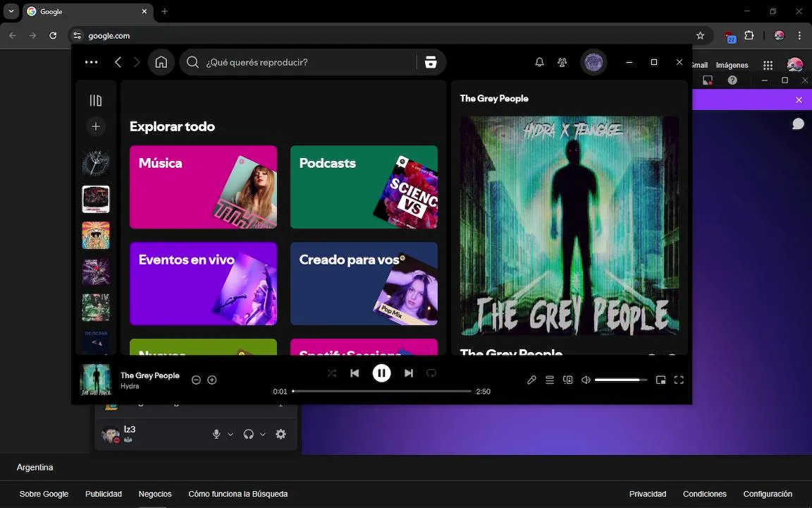Open the Eventos en vivo card
The image size is (812, 508).
pyautogui.click(x=203, y=284)
